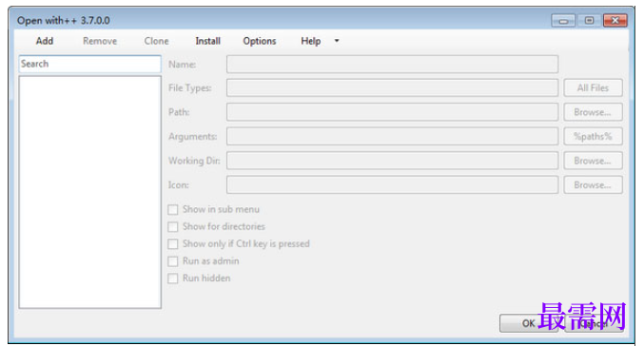Toggle the Run hidden checkbox
Screen dimensions: 644x346
tap(173, 279)
